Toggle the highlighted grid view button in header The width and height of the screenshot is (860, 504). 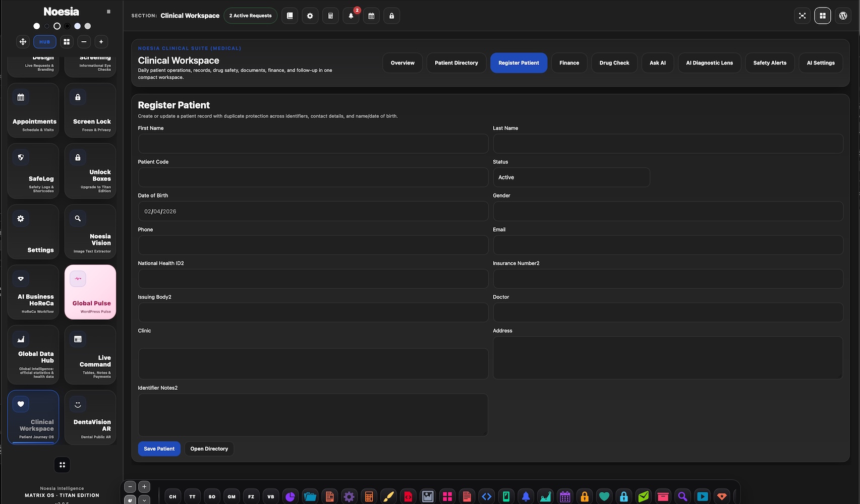[x=823, y=16]
